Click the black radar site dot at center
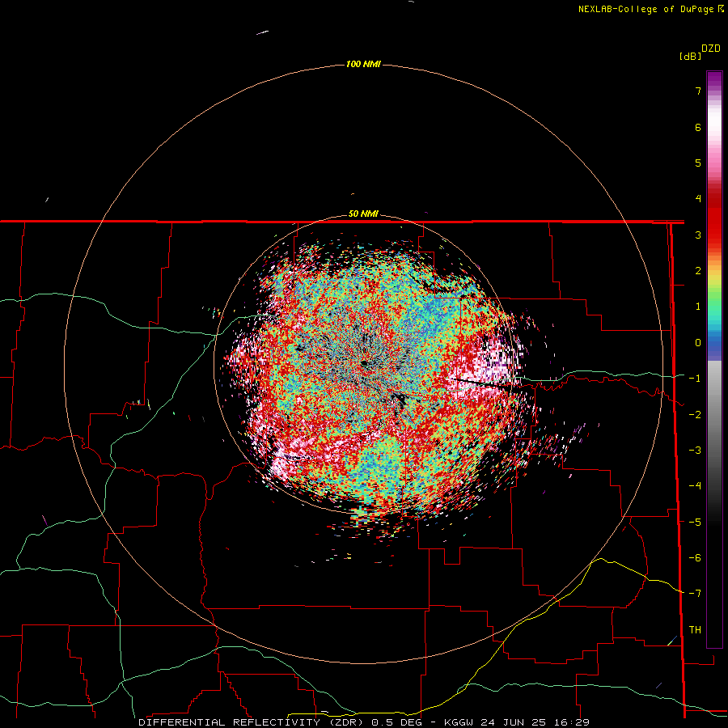The width and height of the screenshot is (728, 728). click(365, 363)
